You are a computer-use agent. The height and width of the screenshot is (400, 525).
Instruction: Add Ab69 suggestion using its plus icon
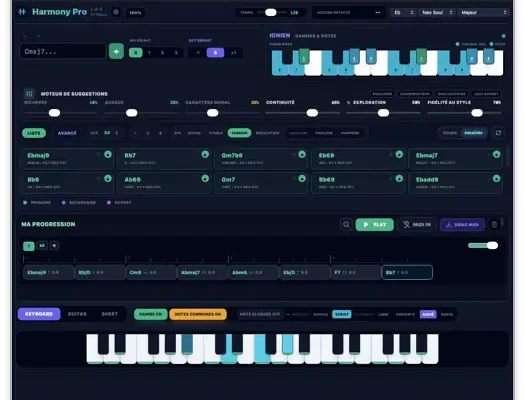pyautogui.click(x=205, y=178)
